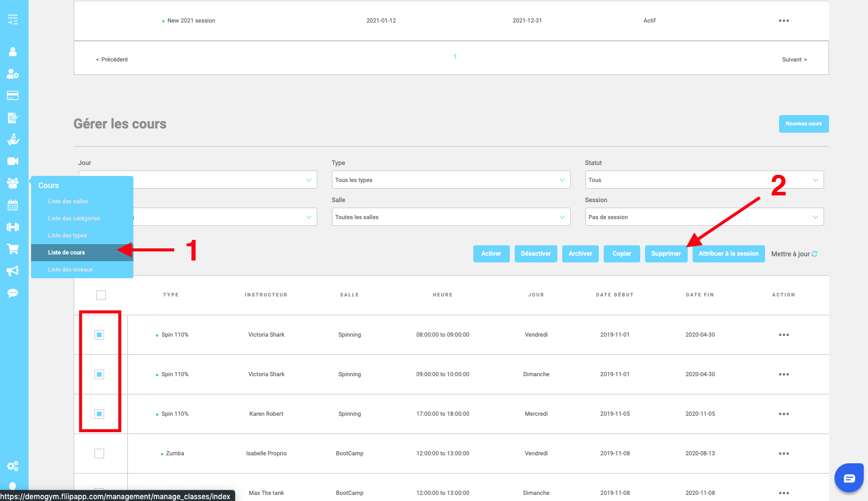Open the Salle dropdown "Toutes les salles"
Image resolution: width=868 pixels, height=501 pixels.
tap(451, 217)
